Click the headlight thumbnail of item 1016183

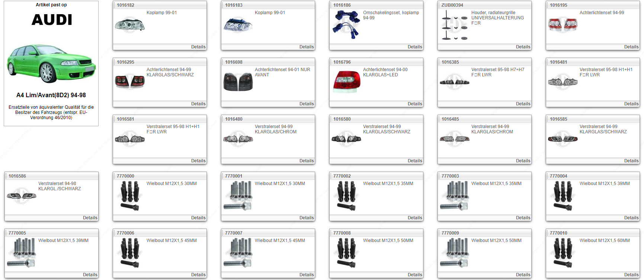[x=238, y=25]
